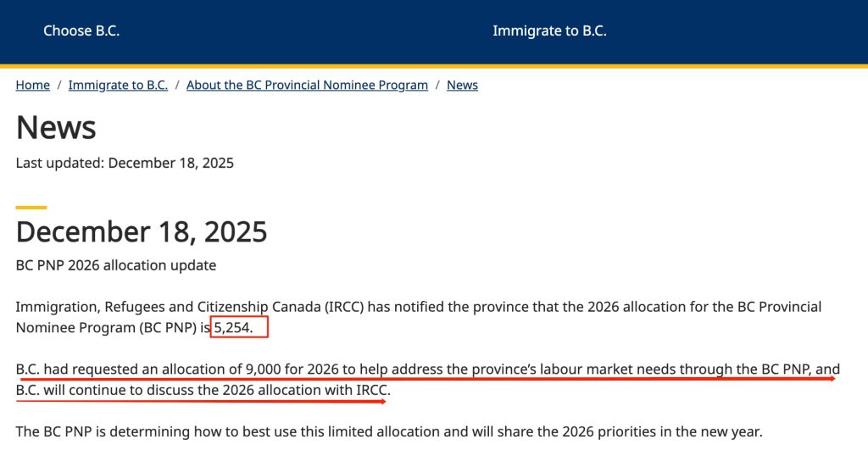Click the yellow accent bar above the date heading
The width and height of the screenshot is (868, 456).
click(31, 207)
